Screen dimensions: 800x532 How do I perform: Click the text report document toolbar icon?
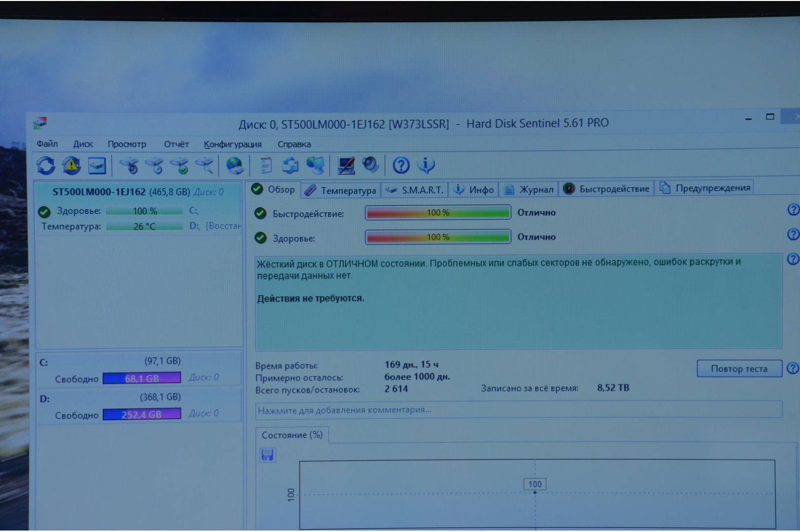(266, 166)
